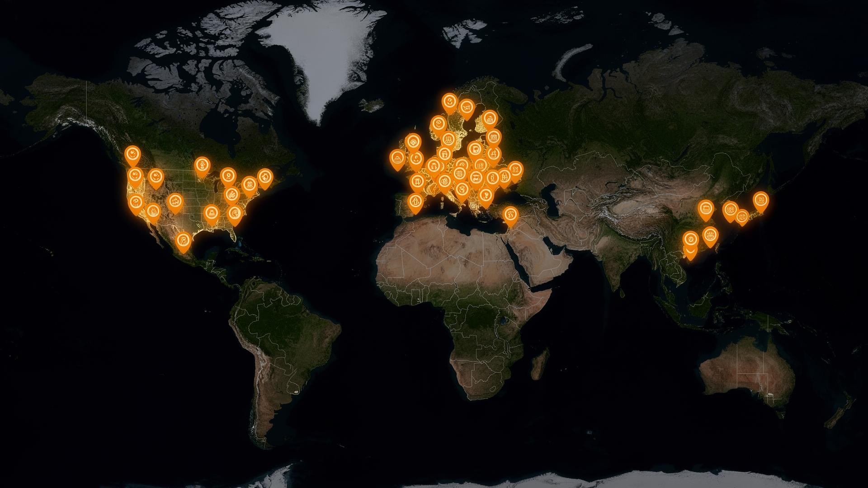Image resolution: width=868 pixels, height=488 pixels.
Task: Click the pin over the Korean peninsula
Action: click(x=730, y=212)
